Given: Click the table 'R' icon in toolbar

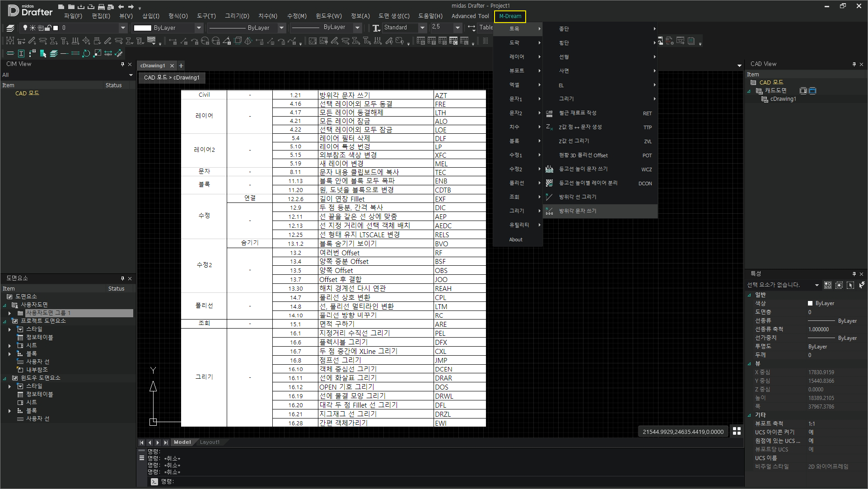Looking at the screenshot, I should [x=421, y=41].
